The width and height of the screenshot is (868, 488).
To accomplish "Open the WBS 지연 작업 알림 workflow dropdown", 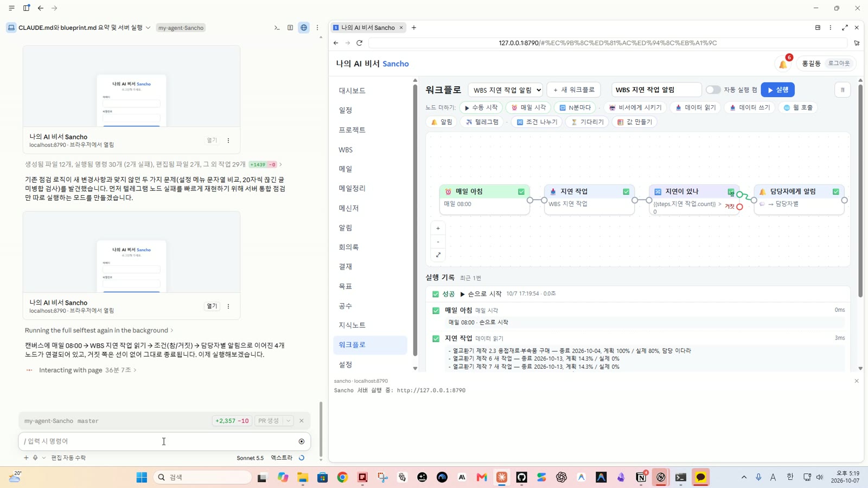I will click(506, 90).
